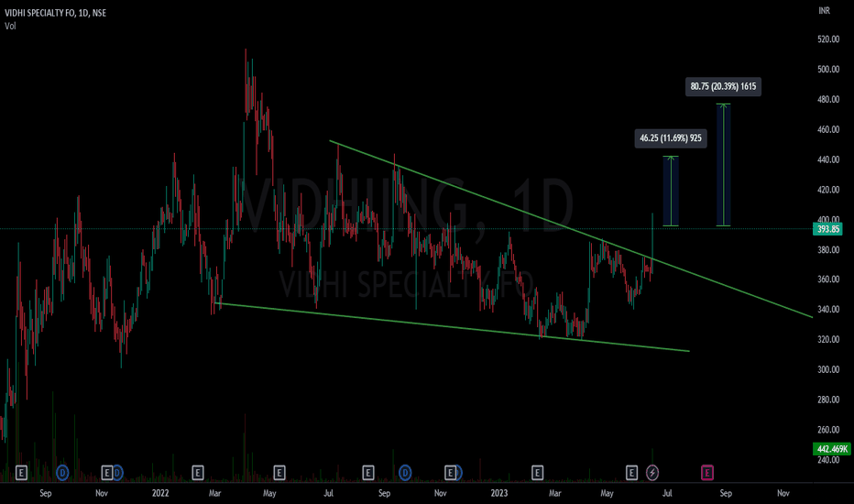Click the 500.00 price axis label

pos(828,70)
